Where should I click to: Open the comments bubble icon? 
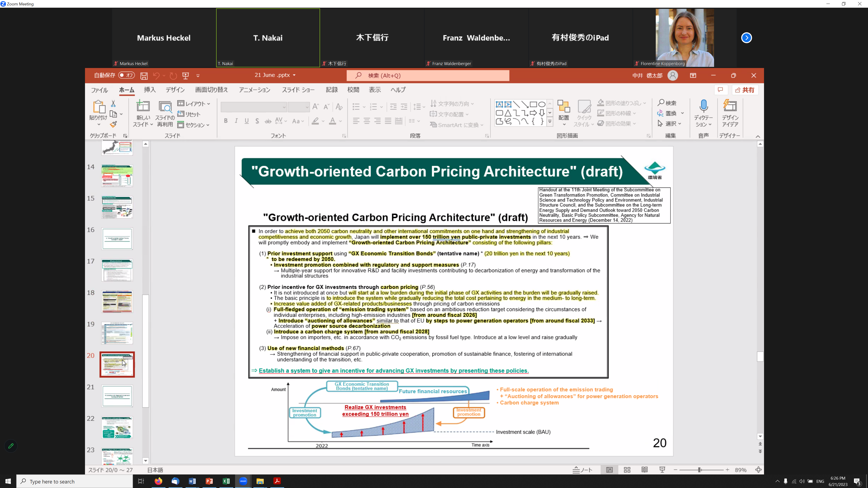(720, 90)
